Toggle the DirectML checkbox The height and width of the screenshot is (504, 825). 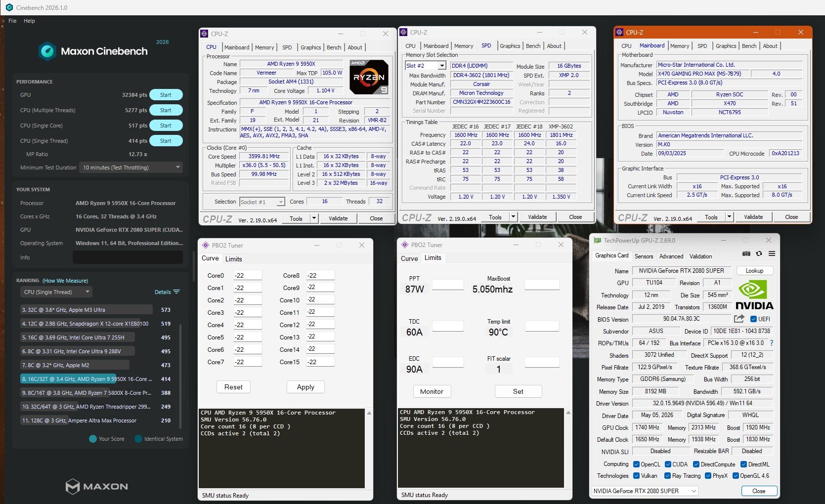click(x=743, y=464)
